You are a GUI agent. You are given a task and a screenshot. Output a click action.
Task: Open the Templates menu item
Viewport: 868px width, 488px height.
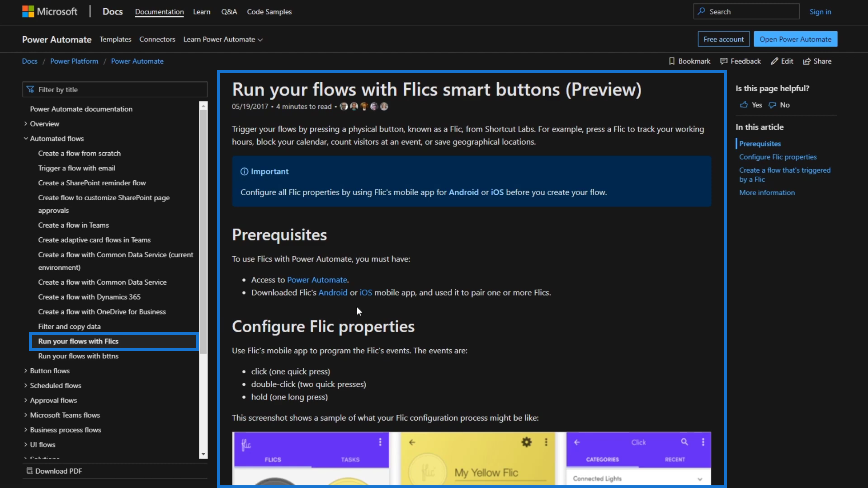[x=115, y=39]
